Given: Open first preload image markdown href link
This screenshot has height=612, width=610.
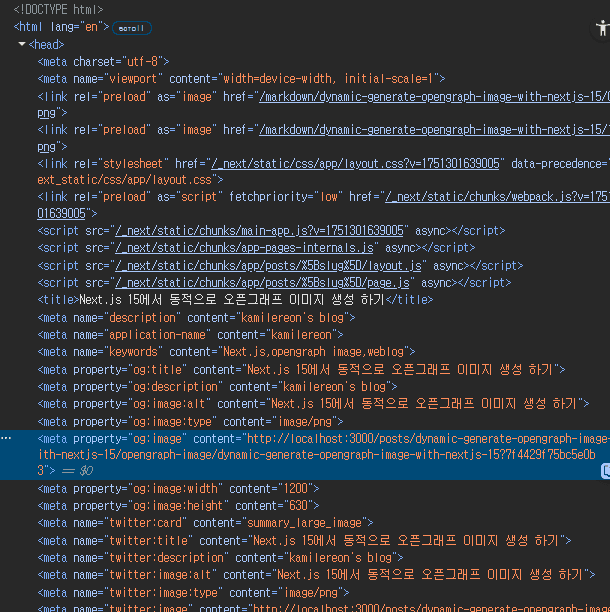Looking at the screenshot, I should [x=434, y=96].
